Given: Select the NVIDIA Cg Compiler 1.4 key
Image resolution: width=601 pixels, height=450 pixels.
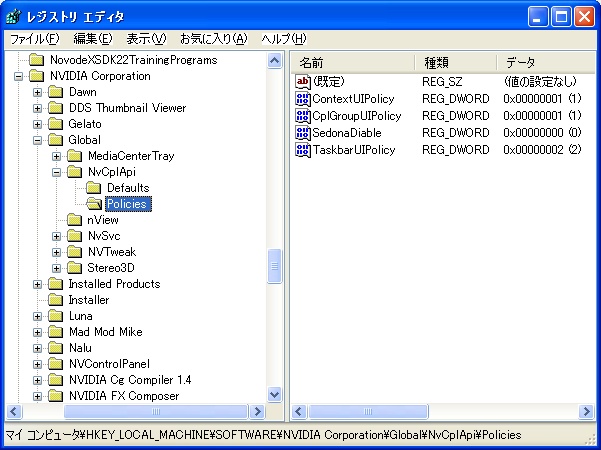Looking at the screenshot, I should [130, 380].
